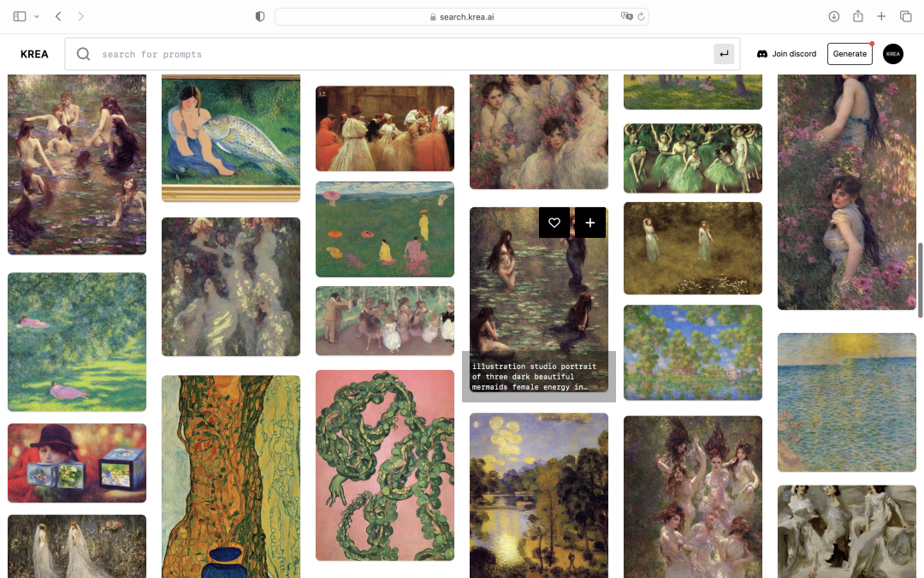This screenshot has height=578, width=924.
Task: Expand the sidebar tab group dropdown arrow
Action: pos(37,16)
